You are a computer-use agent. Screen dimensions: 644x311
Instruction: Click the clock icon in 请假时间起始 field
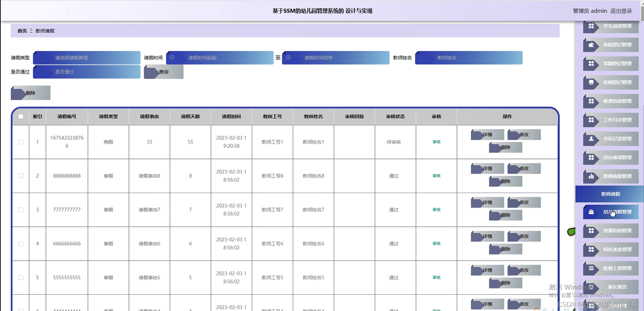click(x=172, y=58)
